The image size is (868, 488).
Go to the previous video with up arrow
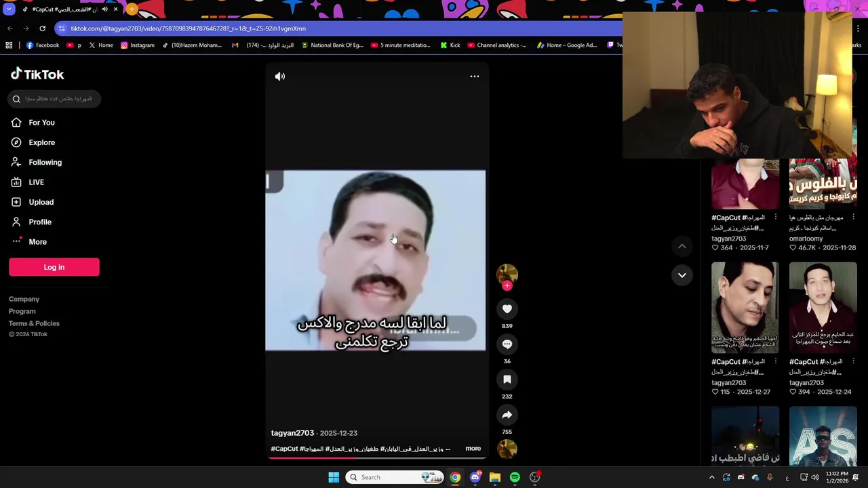coord(682,247)
